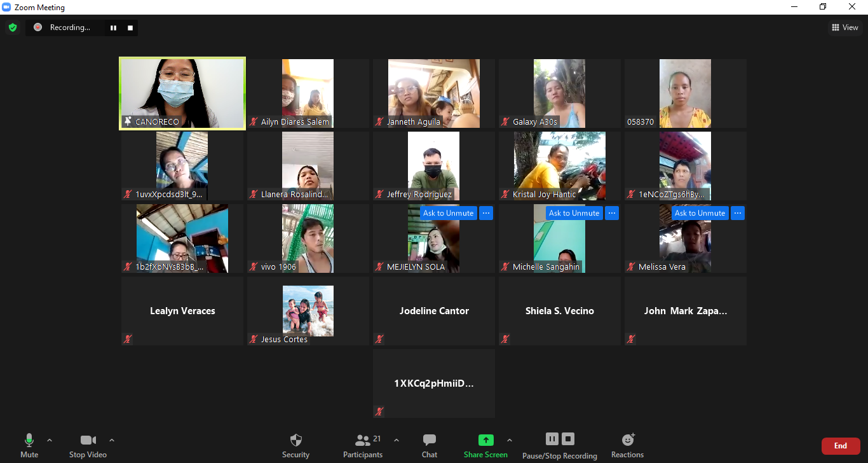Stop recording in the top recording bar
868x463 pixels.
click(x=130, y=28)
